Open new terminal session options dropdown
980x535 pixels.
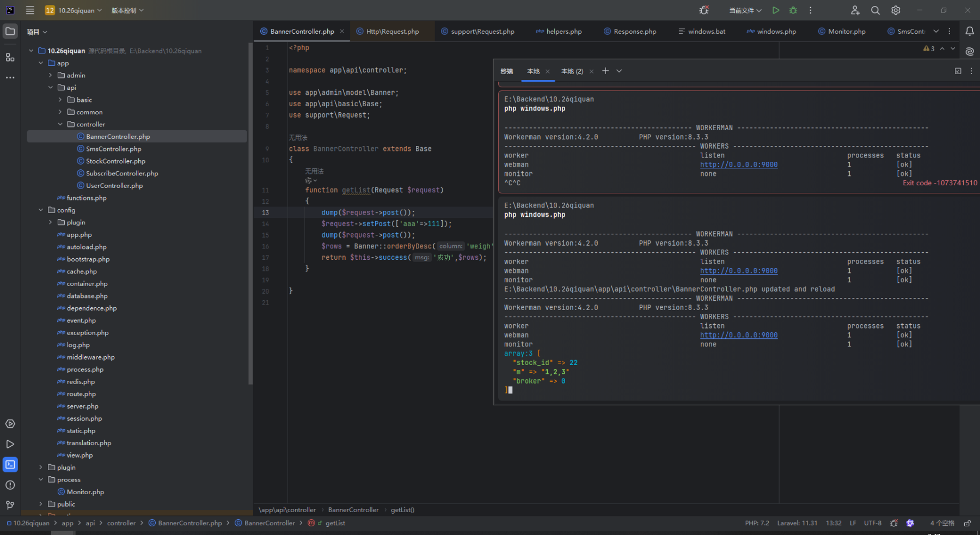[619, 71]
